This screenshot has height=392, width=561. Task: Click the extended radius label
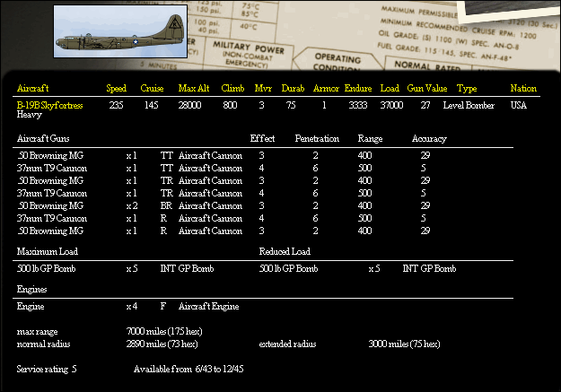pos(287,344)
